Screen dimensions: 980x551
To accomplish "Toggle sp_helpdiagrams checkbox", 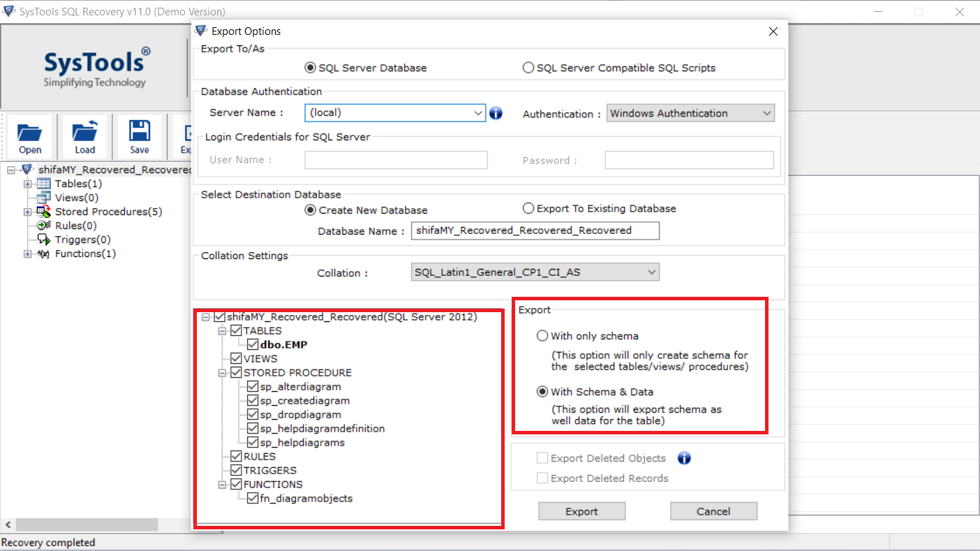I will pyautogui.click(x=253, y=442).
